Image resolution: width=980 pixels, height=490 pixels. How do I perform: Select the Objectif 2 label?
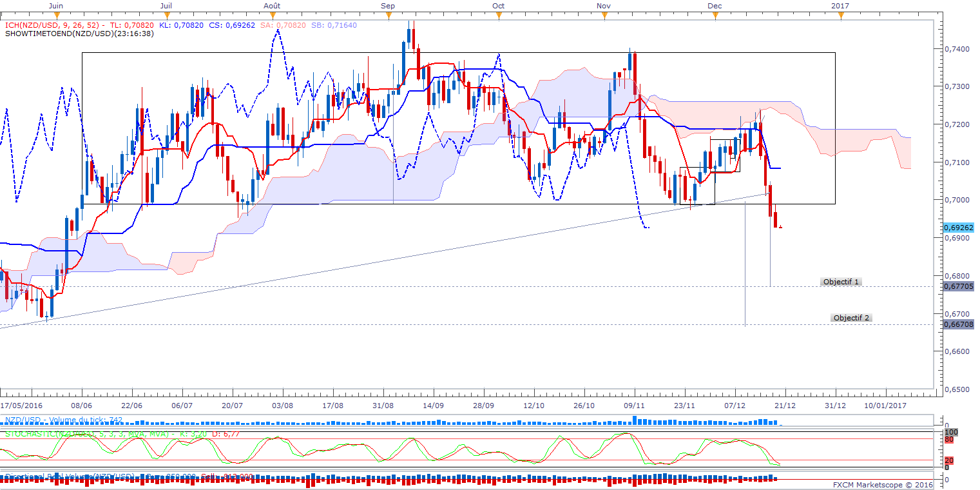(x=851, y=318)
